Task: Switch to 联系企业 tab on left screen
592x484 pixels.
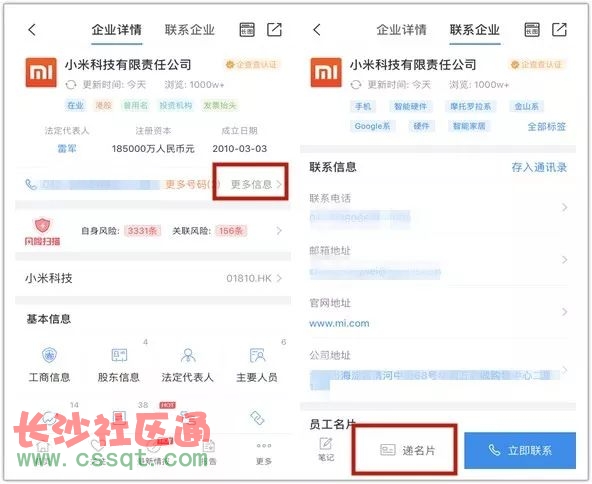Action: 190,30
